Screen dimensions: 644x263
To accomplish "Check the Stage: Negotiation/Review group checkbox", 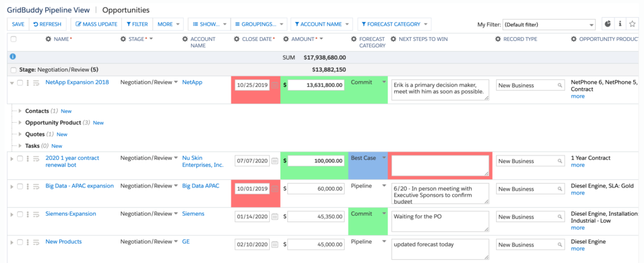I will click(x=14, y=70).
